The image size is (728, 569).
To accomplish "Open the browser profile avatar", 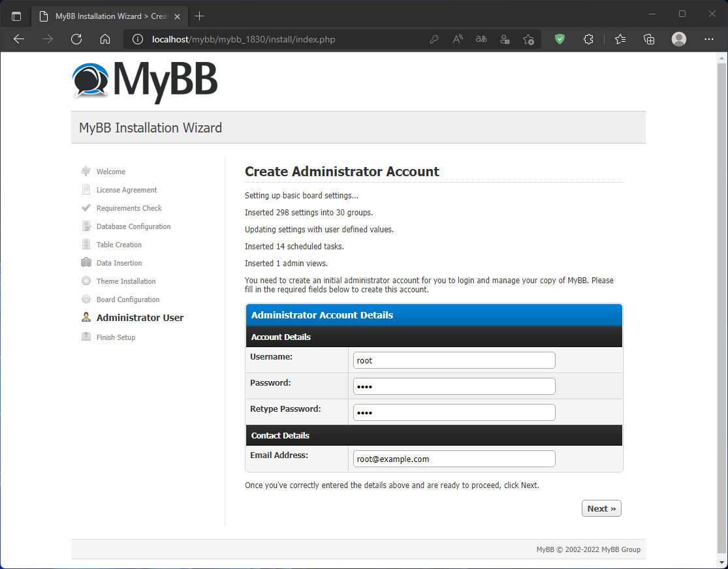I will [x=679, y=39].
